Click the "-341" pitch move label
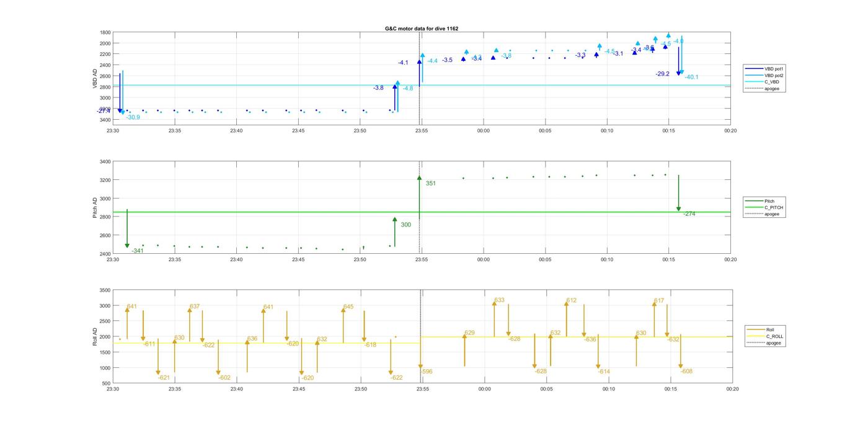Viewport: 868px width, 430px height. coord(138,251)
